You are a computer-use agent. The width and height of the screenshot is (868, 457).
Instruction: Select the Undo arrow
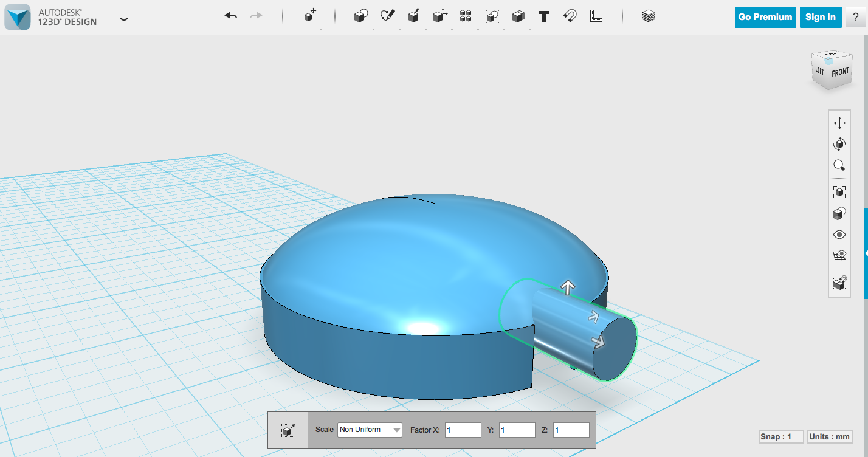click(x=230, y=16)
